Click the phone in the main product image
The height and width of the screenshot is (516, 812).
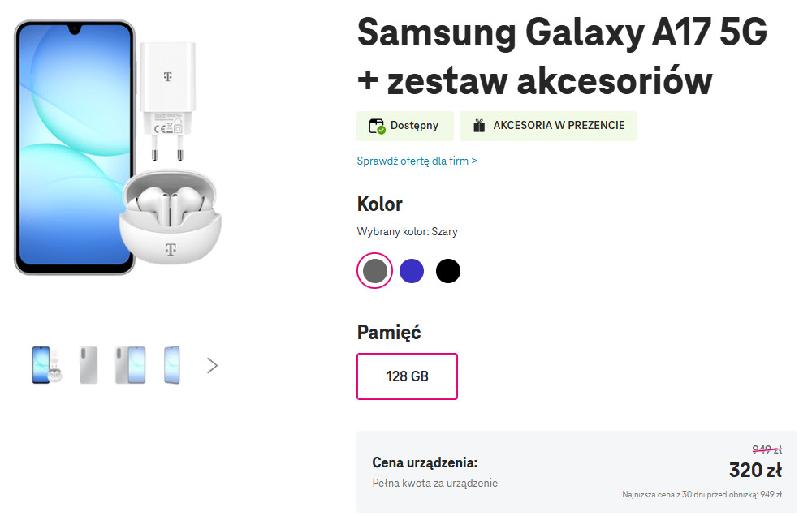(x=74, y=146)
